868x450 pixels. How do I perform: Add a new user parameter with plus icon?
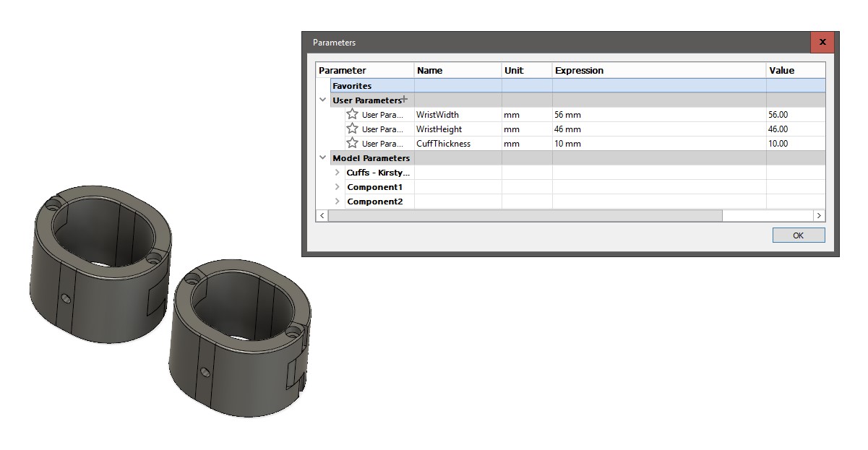pyautogui.click(x=405, y=99)
